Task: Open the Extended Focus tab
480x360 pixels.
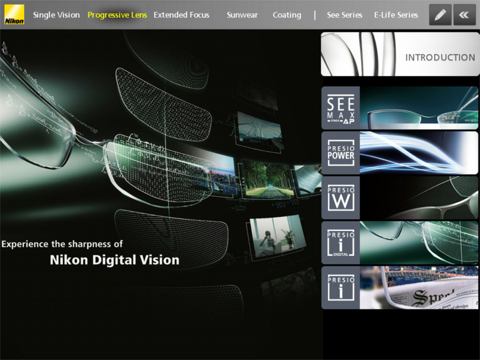Action: click(x=181, y=15)
